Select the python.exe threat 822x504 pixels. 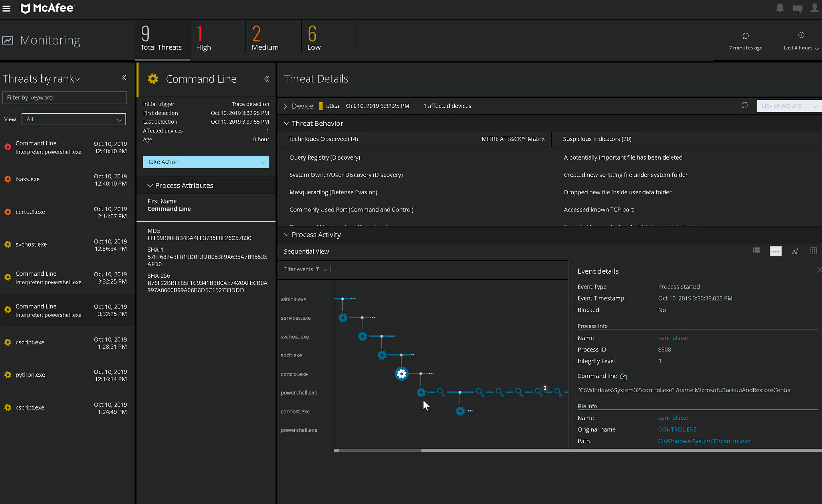pos(67,375)
